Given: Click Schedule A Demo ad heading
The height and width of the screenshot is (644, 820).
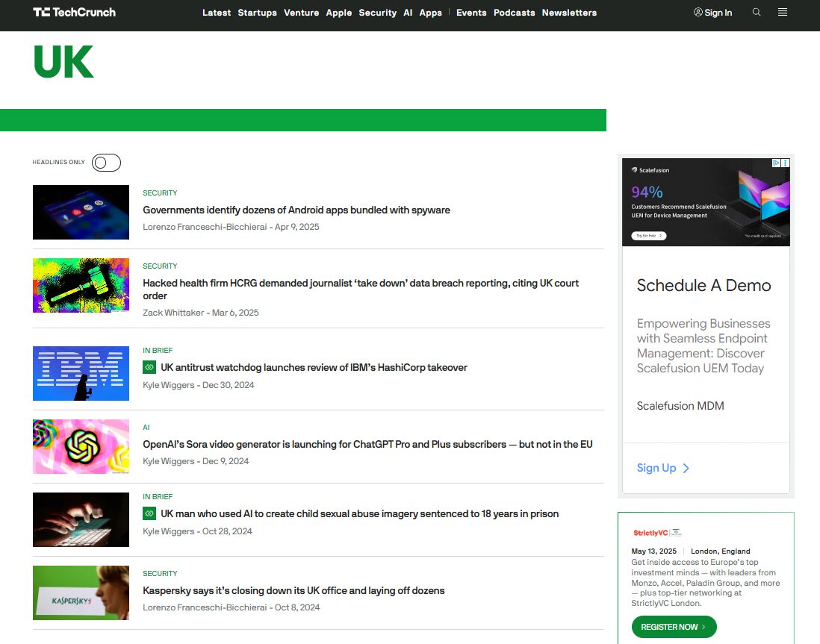Looking at the screenshot, I should (703, 285).
